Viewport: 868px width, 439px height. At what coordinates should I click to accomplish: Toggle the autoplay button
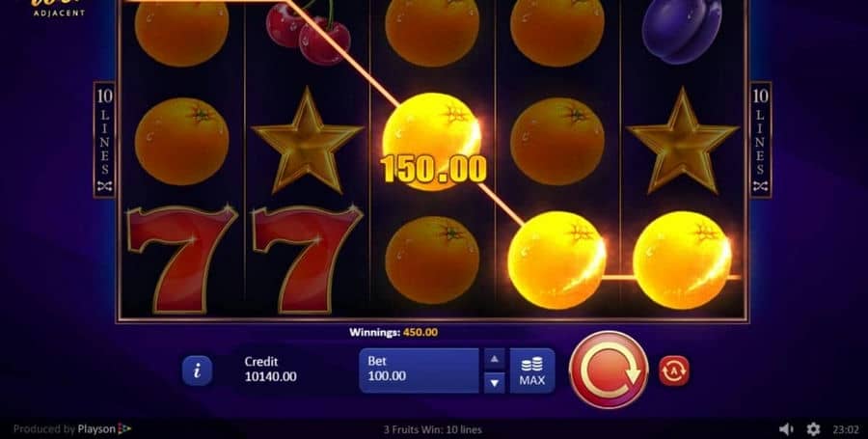pyautogui.click(x=674, y=370)
